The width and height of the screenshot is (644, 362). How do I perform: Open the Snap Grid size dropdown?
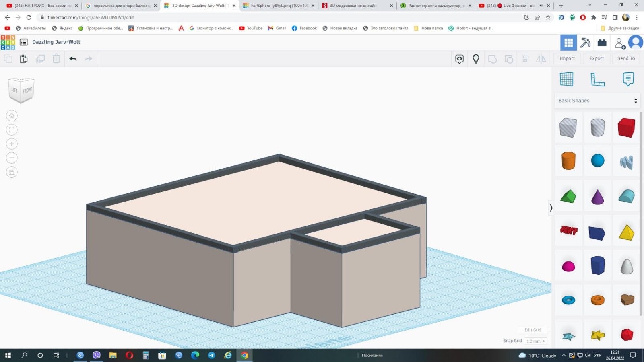(535, 341)
